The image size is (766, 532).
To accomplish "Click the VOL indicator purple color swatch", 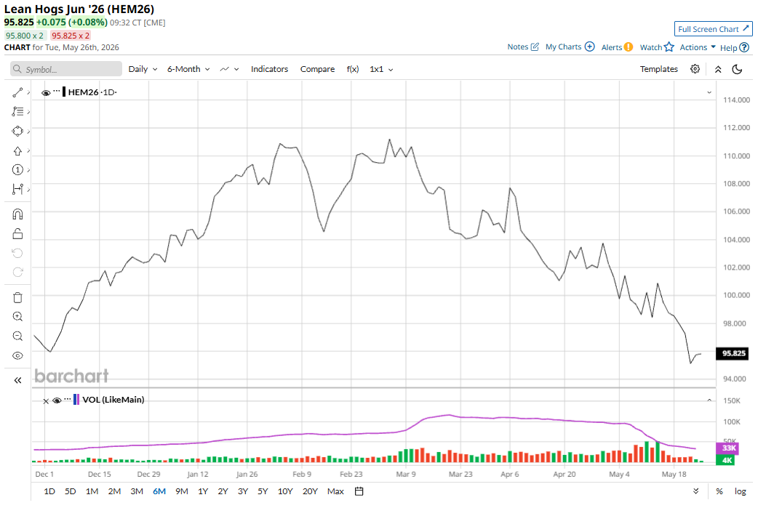I will [76, 400].
